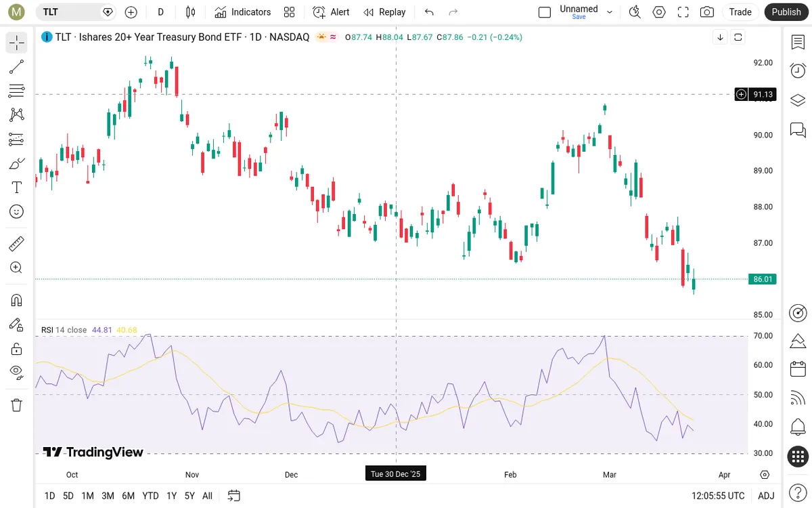
Task: Select the crosshair cursor tool
Action: click(x=17, y=43)
